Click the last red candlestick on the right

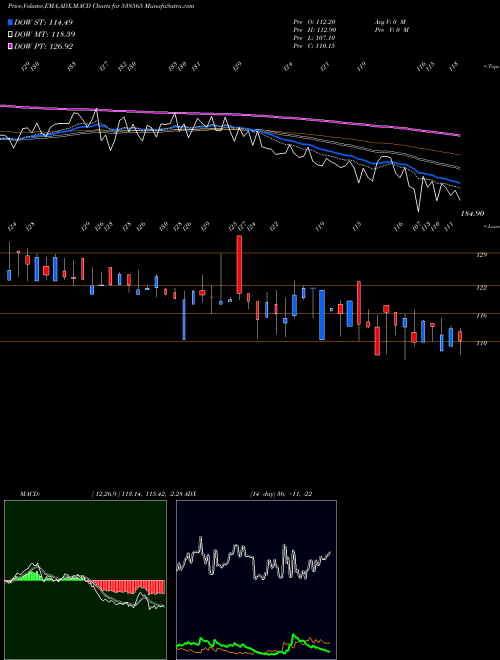(x=460, y=336)
